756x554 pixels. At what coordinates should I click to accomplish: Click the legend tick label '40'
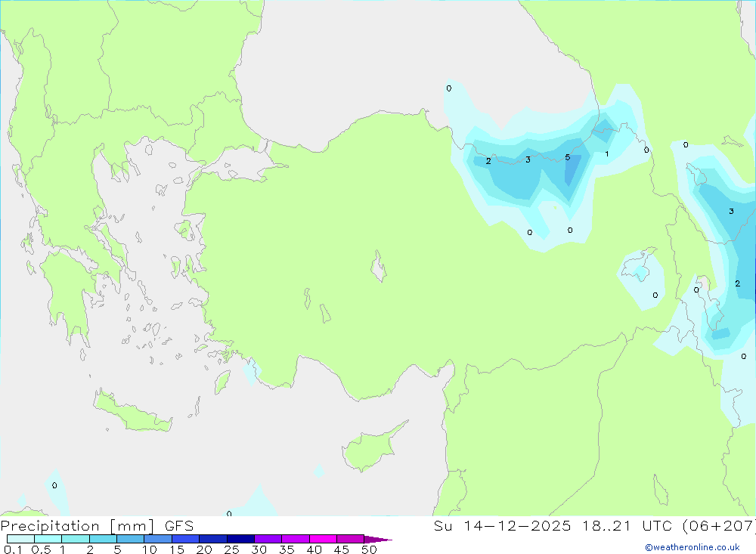(314, 549)
